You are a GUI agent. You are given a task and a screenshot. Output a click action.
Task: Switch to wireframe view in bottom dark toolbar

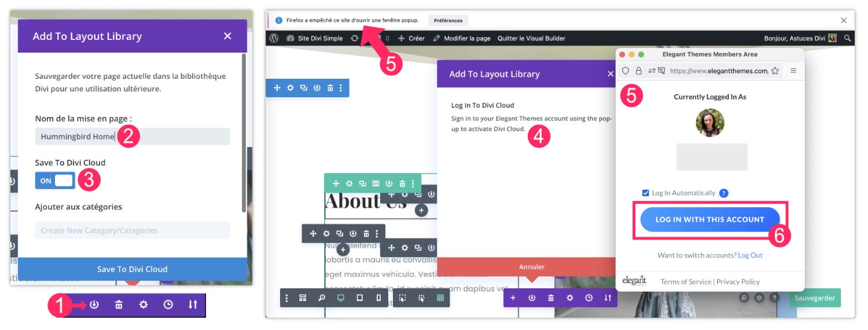click(x=302, y=298)
